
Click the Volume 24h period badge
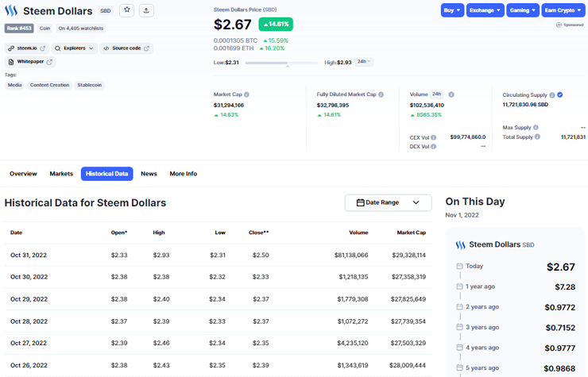pyautogui.click(x=436, y=94)
